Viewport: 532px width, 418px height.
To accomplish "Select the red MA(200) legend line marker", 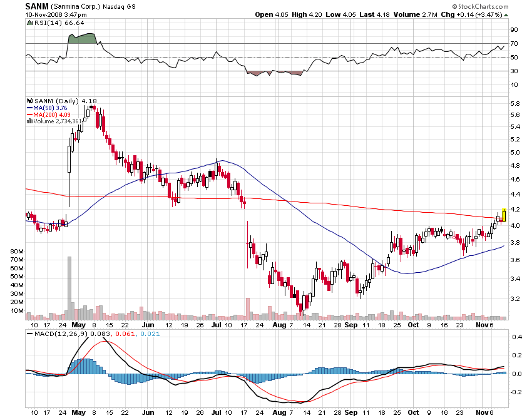I will point(30,115).
